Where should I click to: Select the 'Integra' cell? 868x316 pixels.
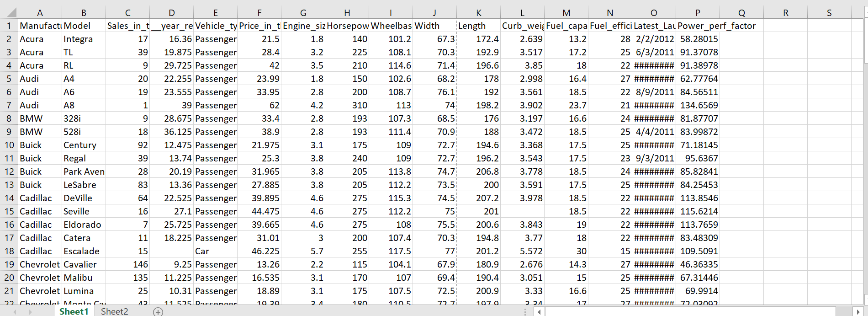click(84, 39)
